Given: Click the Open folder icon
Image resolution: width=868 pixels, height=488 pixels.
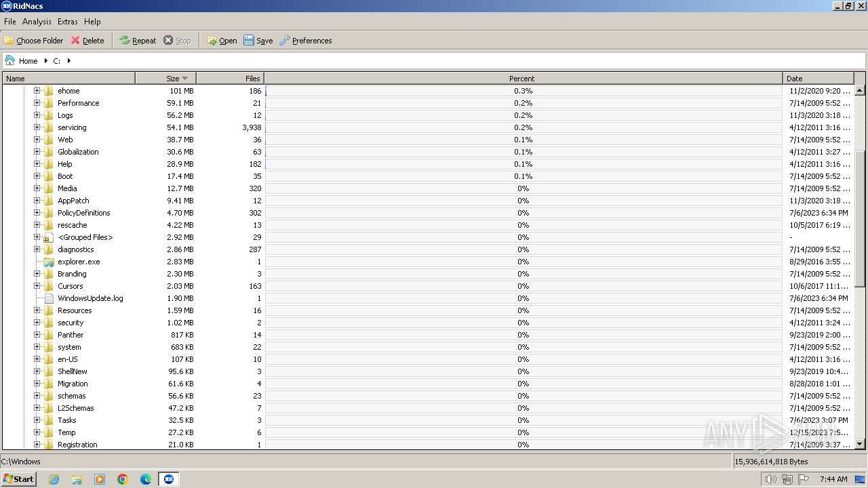Looking at the screenshot, I should tap(212, 41).
